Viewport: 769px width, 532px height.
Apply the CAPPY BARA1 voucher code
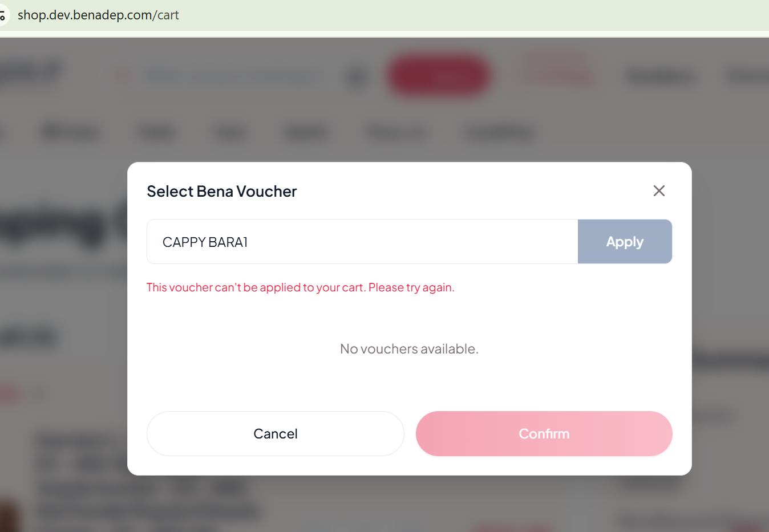click(625, 242)
